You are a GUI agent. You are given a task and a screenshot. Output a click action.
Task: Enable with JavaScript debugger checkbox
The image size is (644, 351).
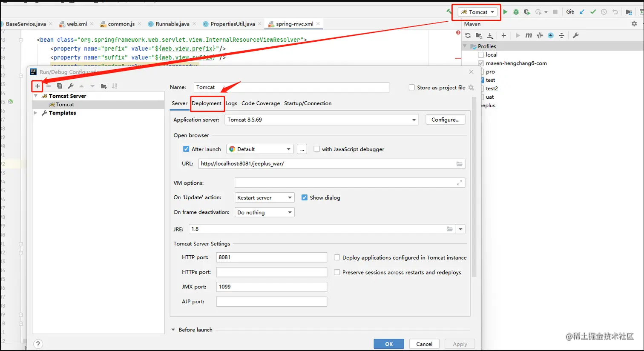click(x=316, y=149)
